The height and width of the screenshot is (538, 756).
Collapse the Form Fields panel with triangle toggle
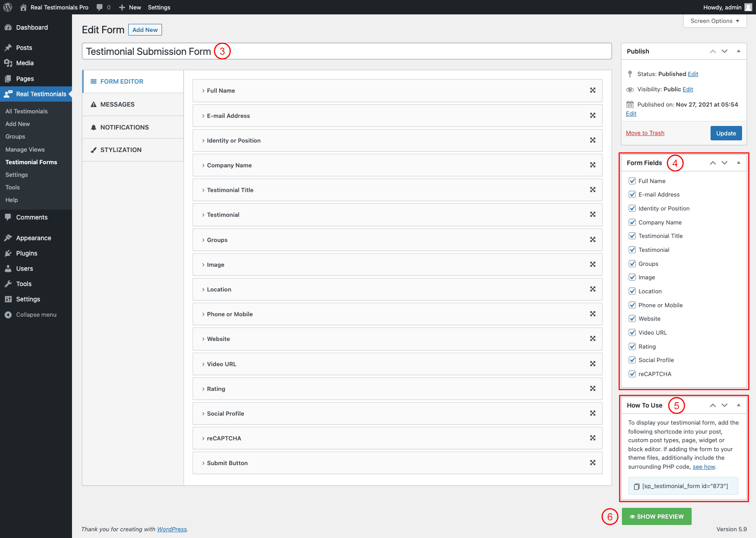[738, 163]
